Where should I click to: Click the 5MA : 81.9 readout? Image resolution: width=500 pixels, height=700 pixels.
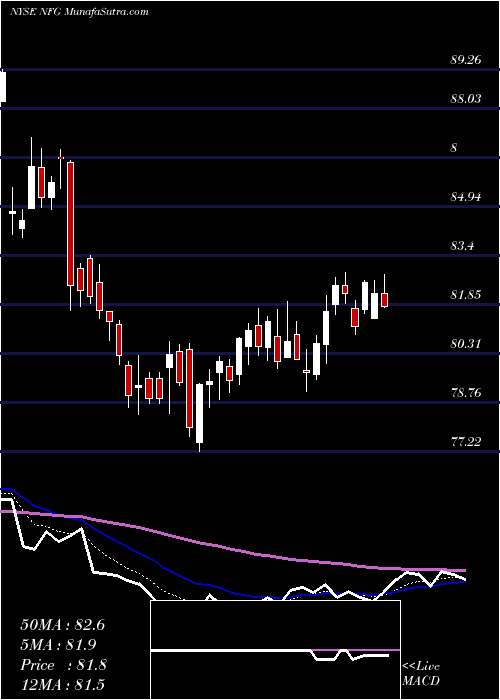pyautogui.click(x=58, y=645)
